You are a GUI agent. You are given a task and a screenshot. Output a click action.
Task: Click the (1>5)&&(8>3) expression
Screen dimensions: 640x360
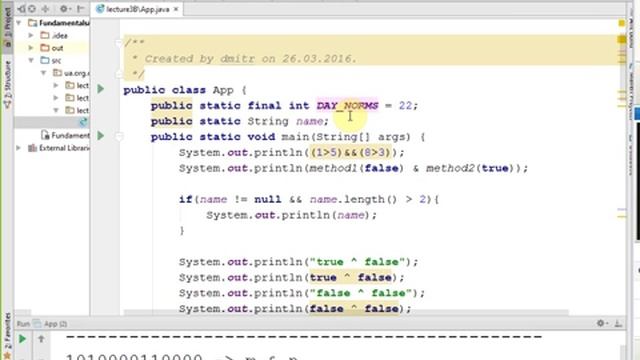pyautogui.click(x=351, y=153)
